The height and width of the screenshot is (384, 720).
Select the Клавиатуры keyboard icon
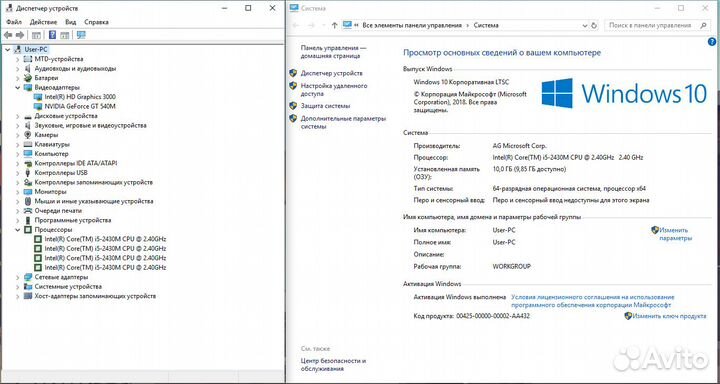tap(28, 144)
